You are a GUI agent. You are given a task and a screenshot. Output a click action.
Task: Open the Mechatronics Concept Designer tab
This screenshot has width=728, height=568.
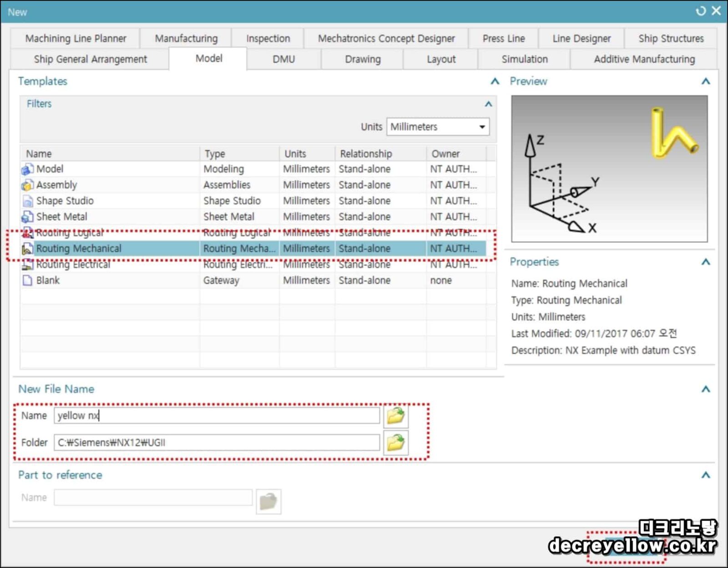tap(386, 39)
